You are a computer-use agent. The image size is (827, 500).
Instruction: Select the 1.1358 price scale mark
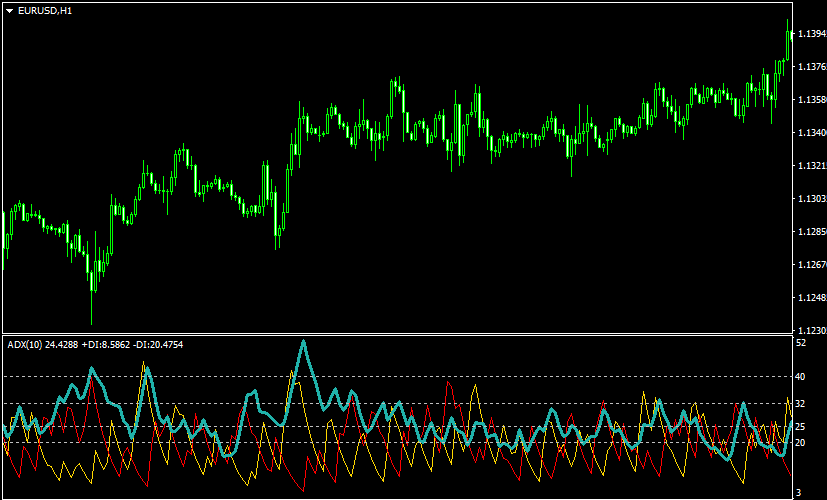(811, 100)
